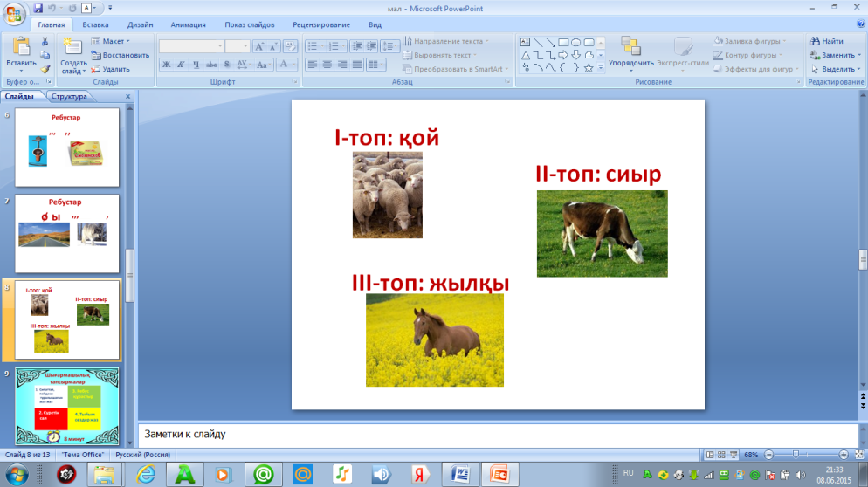868x487 pixels.
Task: Increase font size with the large A icon
Action: (x=259, y=47)
